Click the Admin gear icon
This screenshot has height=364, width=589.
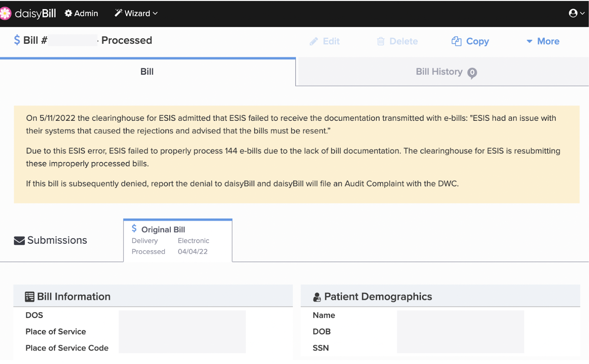tap(68, 13)
